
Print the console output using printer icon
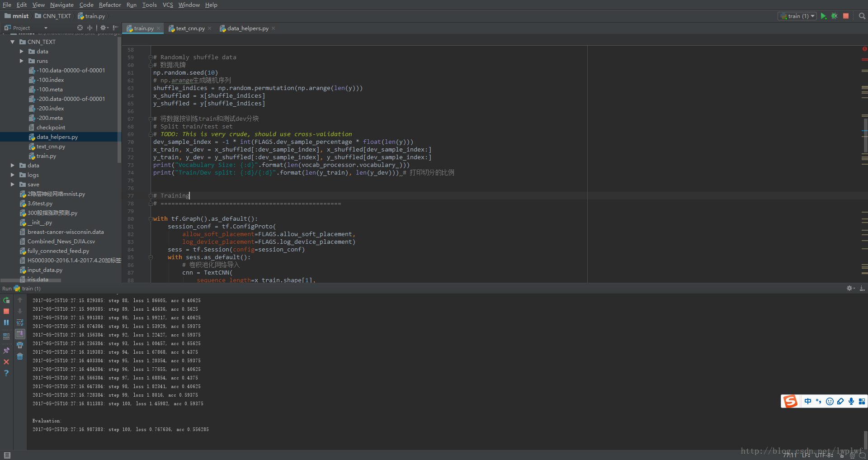click(x=20, y=345)
